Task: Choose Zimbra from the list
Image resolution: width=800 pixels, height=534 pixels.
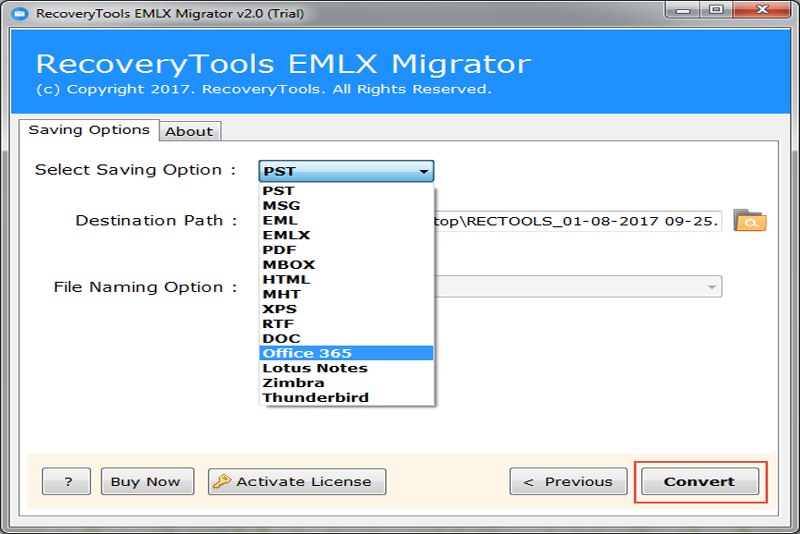Action: pyautogui.click(x=346, y=383)
